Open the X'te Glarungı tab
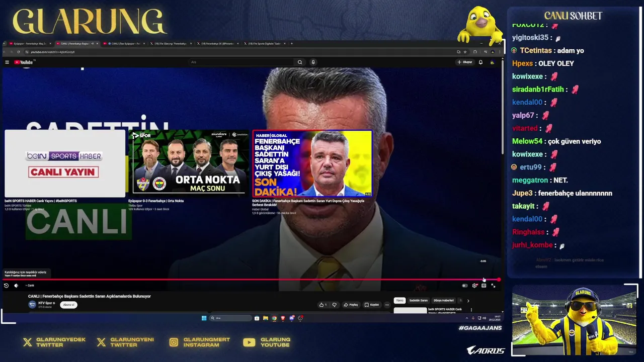The height and width of the screenshot is (362, 644). [172, 44]
